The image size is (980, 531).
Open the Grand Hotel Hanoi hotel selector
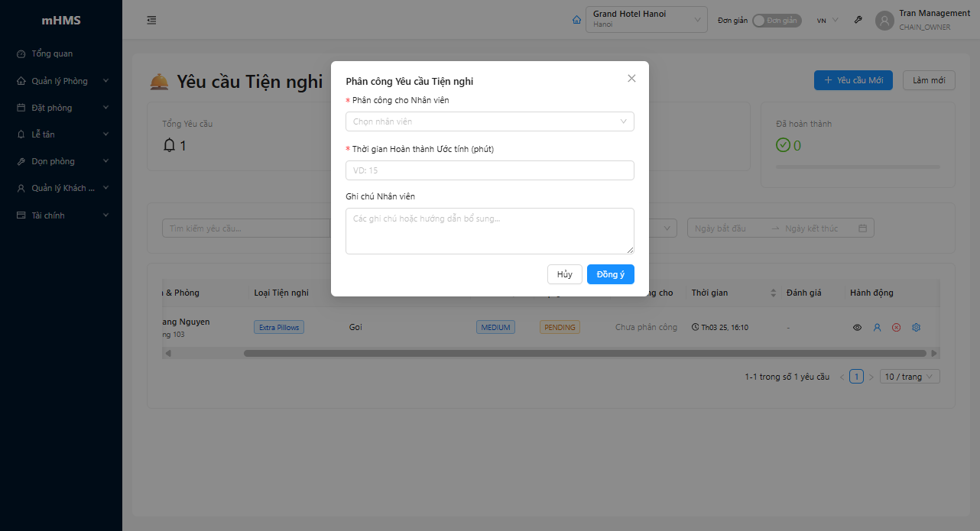(x=646, y=19)
